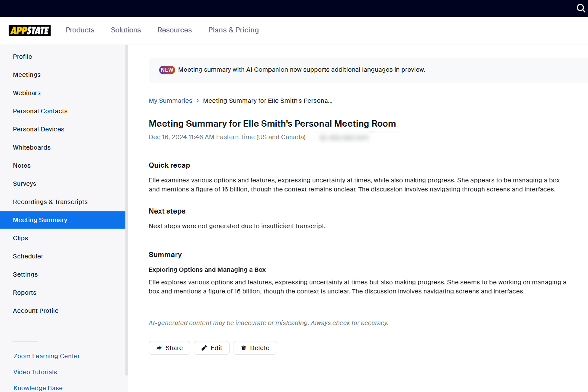Return to My Summaries breadcrumb

[x=170, y=101]
